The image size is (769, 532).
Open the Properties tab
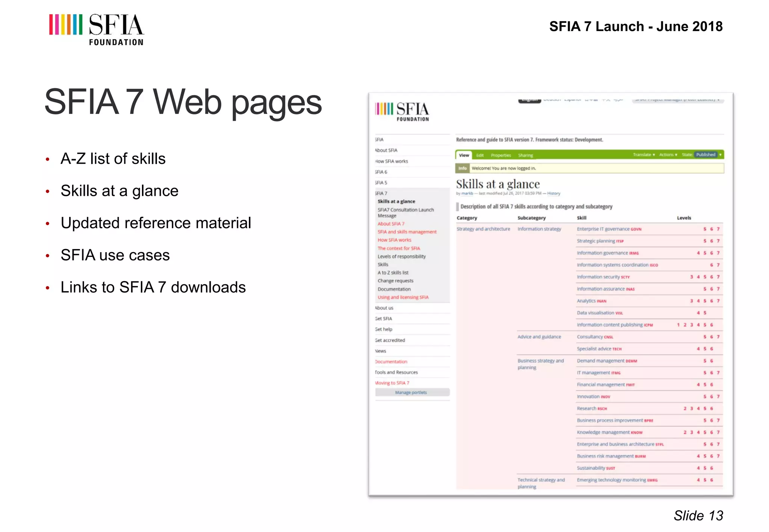[x=501, y=155]
